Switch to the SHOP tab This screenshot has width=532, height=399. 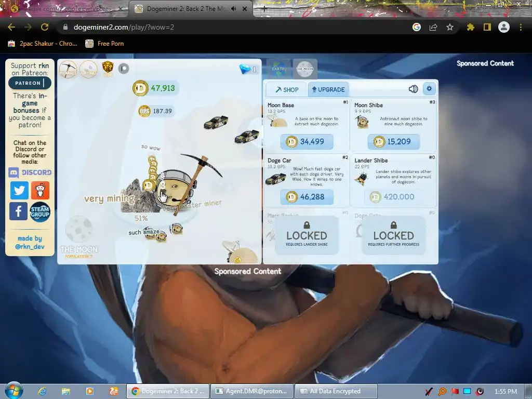287,89
